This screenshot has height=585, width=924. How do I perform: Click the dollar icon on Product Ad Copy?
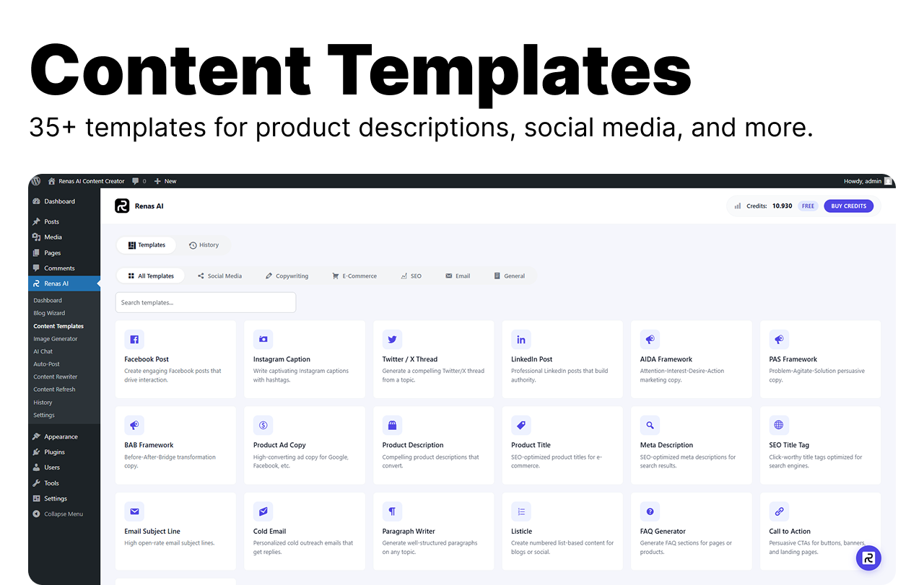(x=263, y=425)
